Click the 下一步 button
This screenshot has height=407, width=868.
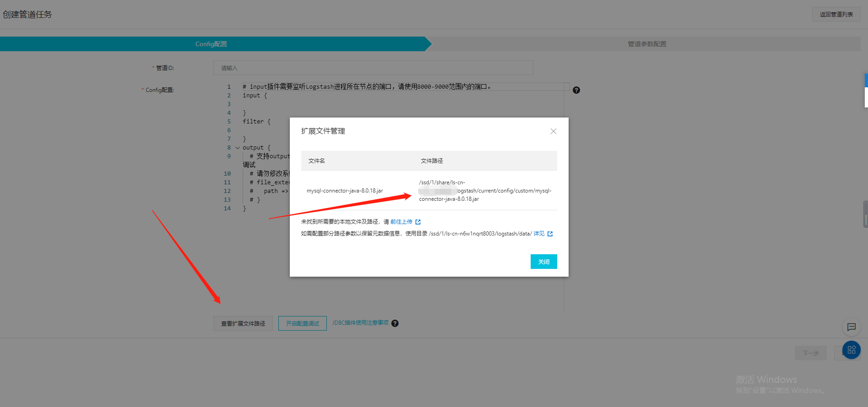click(811, 353)
